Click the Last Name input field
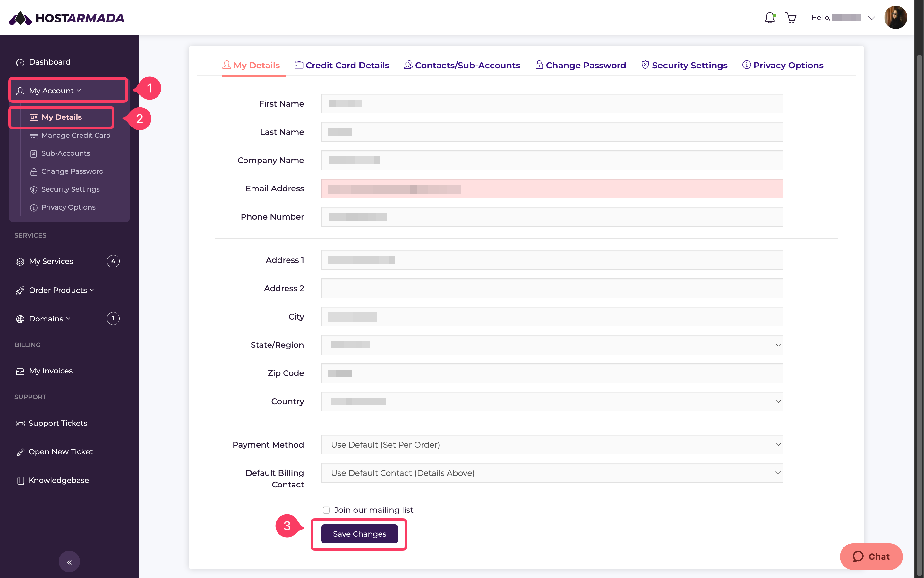 coord(552,132)
